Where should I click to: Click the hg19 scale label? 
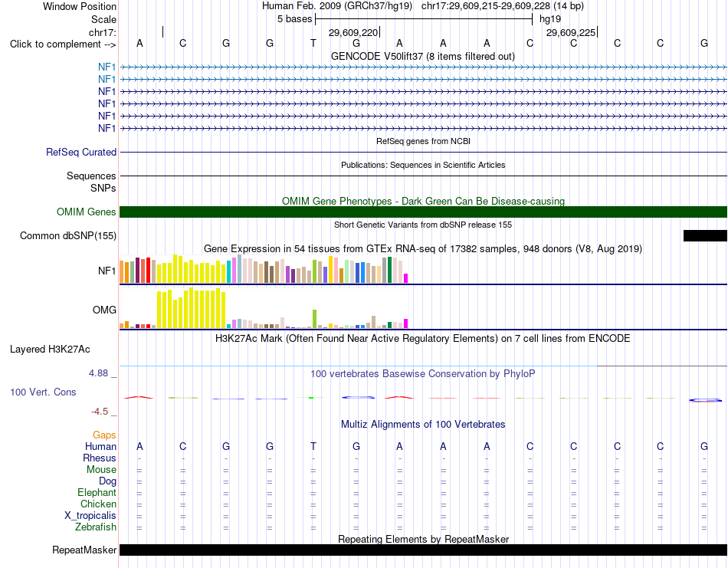click(x=550, y=19)
